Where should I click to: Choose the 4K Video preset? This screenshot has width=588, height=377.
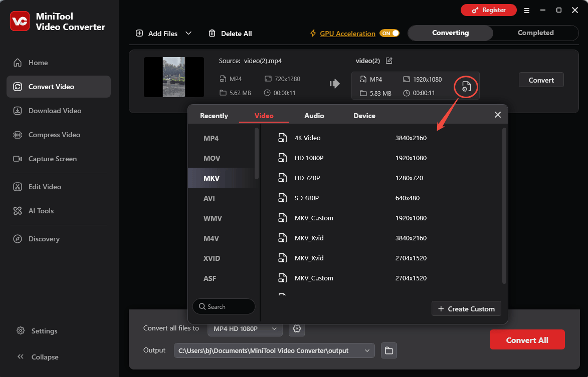381,138
